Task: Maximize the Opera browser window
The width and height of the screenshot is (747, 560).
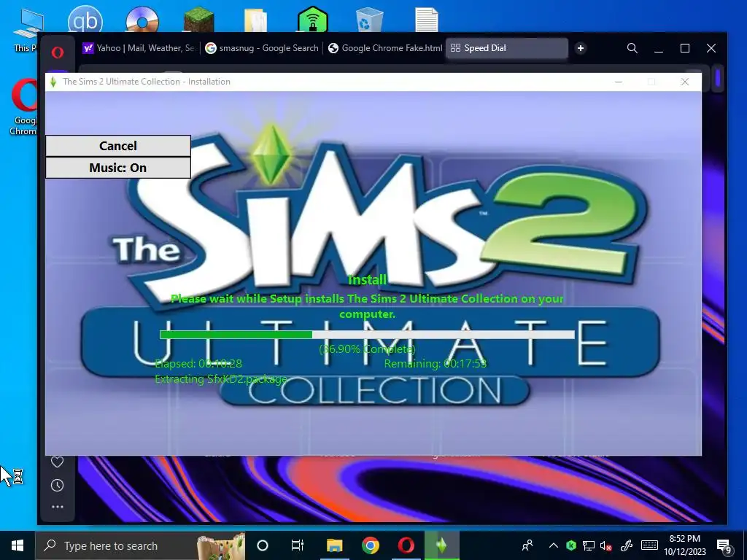Action: (685, 48)
